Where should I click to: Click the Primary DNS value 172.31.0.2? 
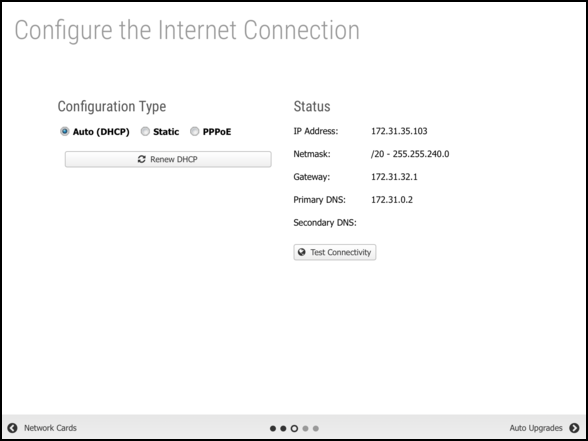click(392, 200)
